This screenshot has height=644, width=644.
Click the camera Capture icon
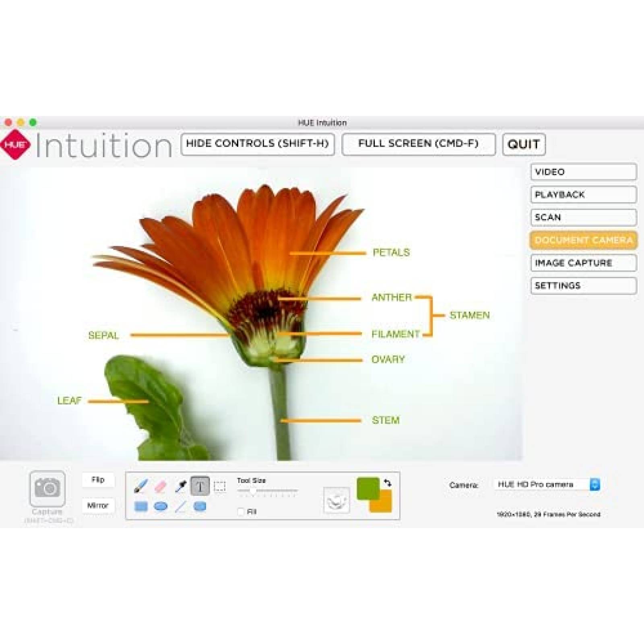point(47,489)
